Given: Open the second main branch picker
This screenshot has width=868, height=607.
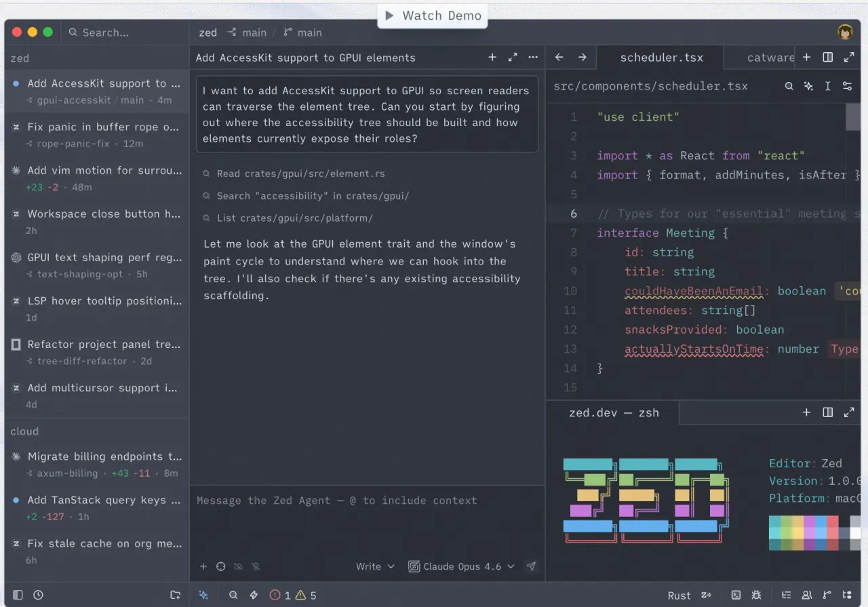Looking at the screenshot, I should tap(302, 33).
